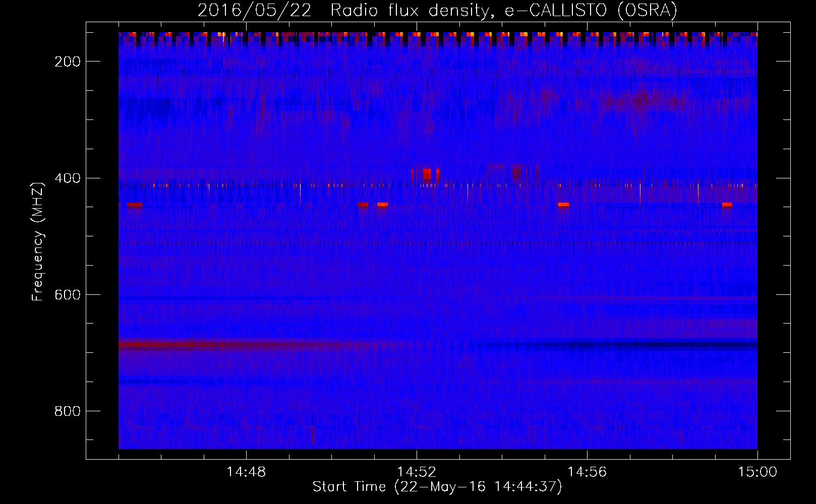Click the 14:56 time tick label
Screen dimensions: 816x504
tap(587, 472)
